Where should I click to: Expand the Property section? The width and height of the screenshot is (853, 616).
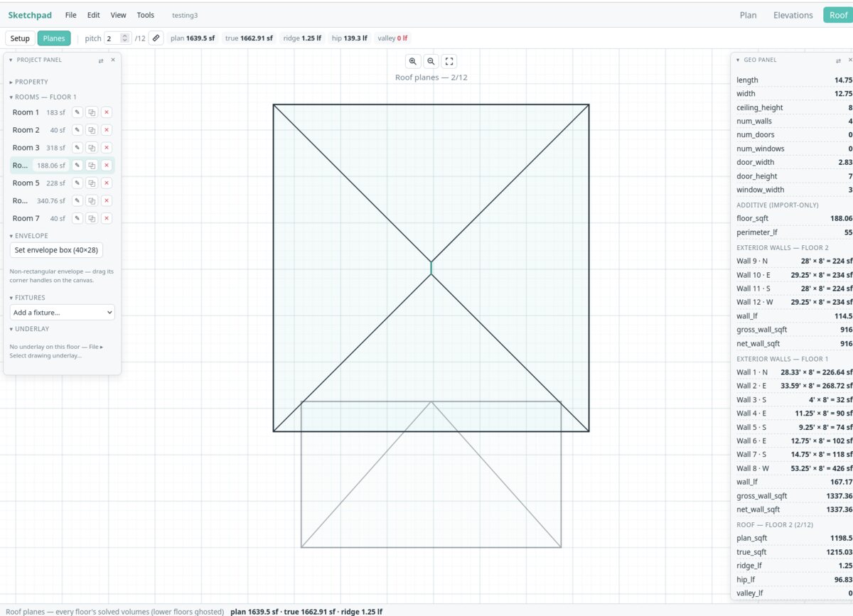point(29,82)
